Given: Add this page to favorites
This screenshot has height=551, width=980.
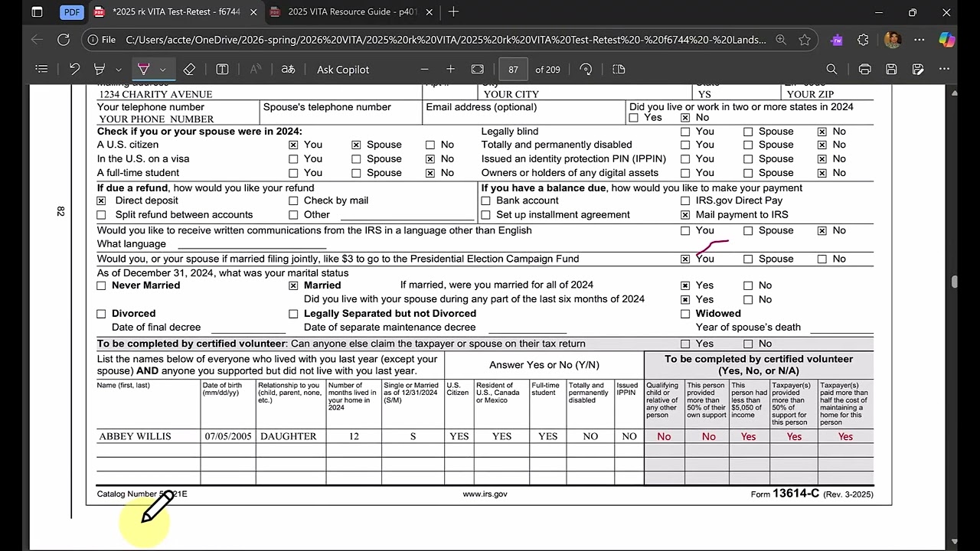Looking at the screenshot, I should point(805,40).
